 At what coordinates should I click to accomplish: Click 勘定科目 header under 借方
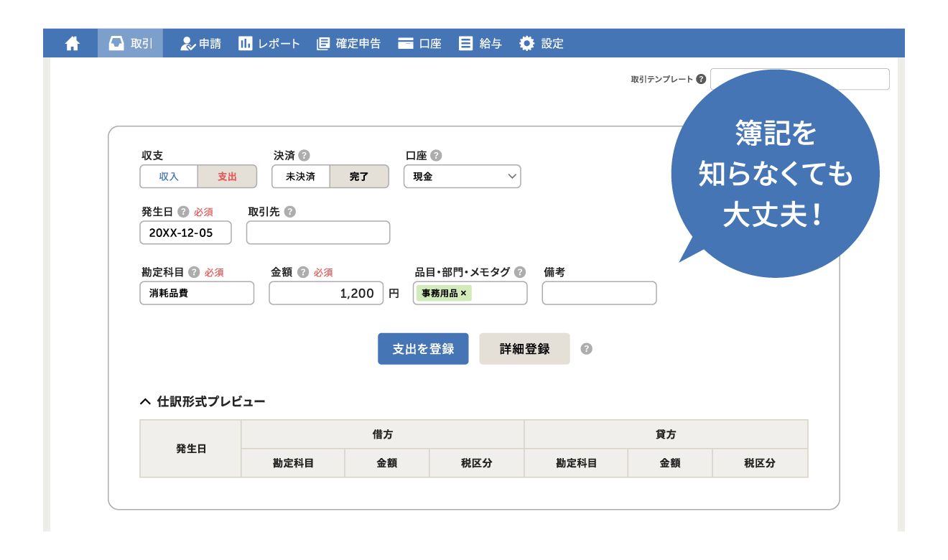coord(293,463)
